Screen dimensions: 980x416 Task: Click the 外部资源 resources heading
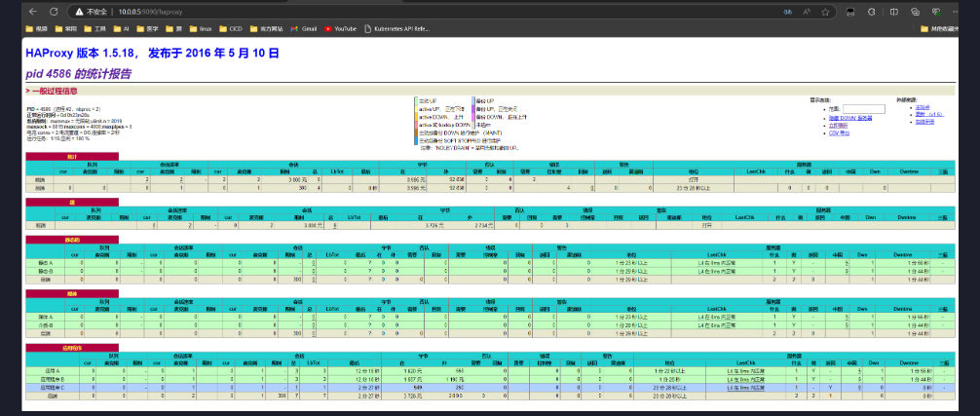905,99
